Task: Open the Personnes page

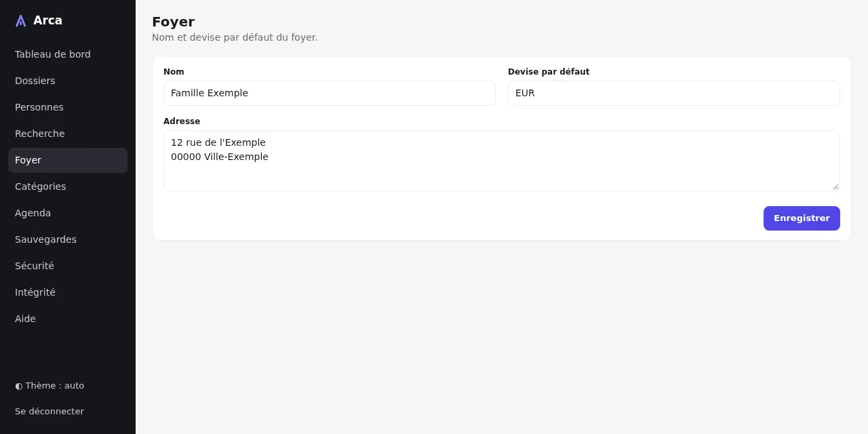Action: point(68,107)
